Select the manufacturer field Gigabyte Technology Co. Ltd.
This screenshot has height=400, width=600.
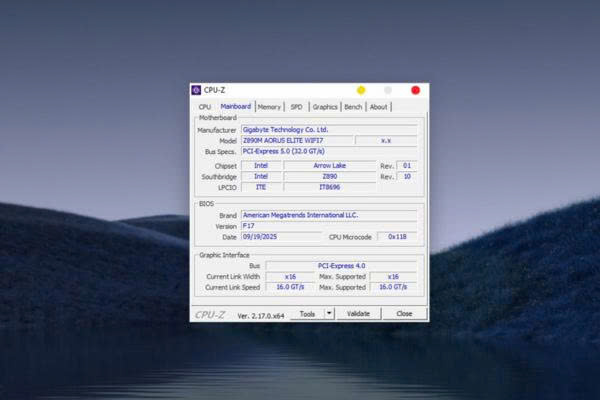coord(329,130)
